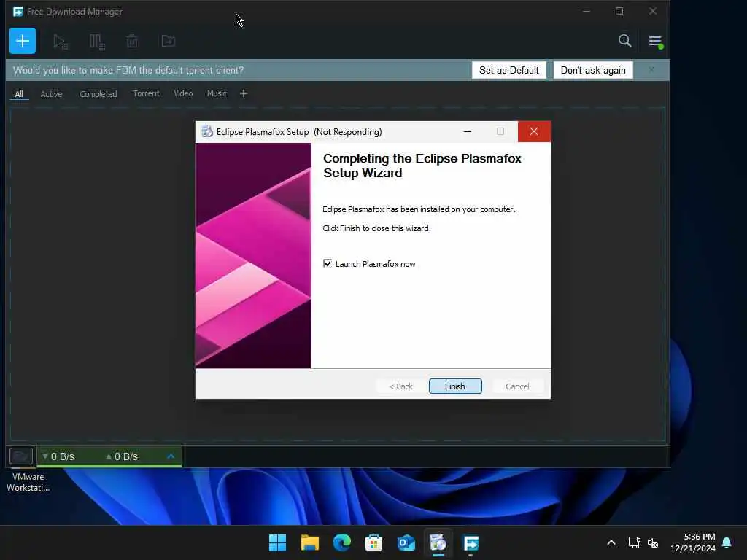
Task: Dismiss the default torrent client banner
Action: click(x=651, y=70)
